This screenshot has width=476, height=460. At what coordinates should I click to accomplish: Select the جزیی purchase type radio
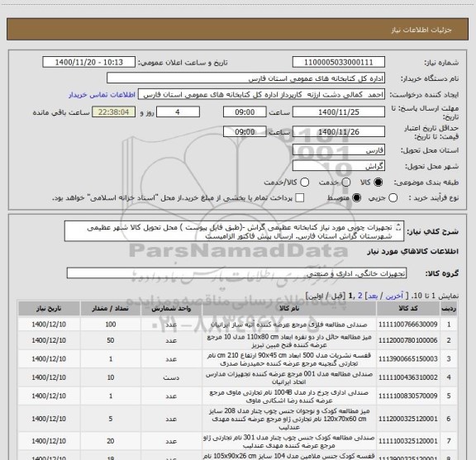click(x=393, y=198)
